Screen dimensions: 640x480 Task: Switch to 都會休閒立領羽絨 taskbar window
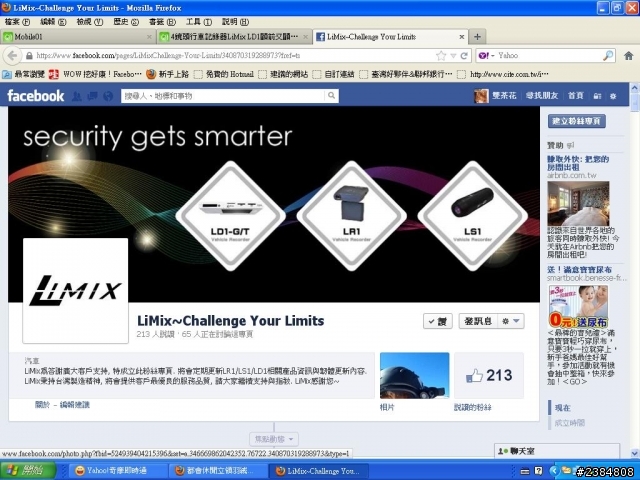218,471
